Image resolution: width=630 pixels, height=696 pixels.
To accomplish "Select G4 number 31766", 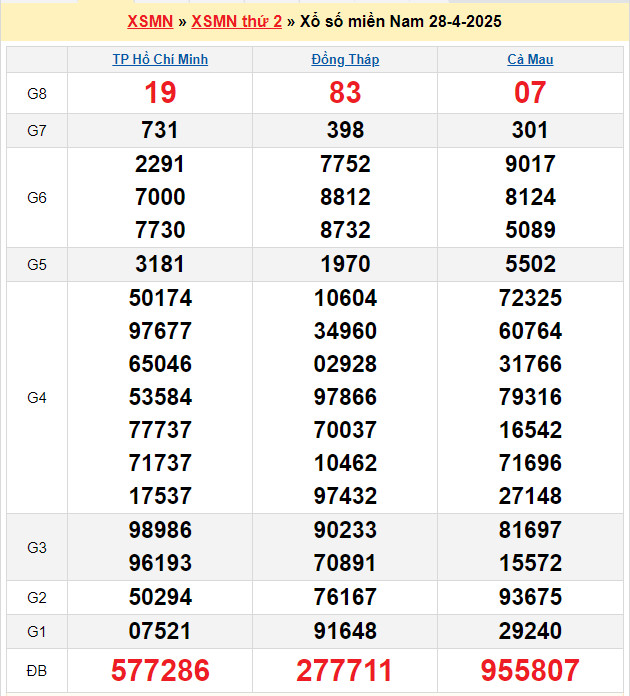I will [x=531, y=364].
